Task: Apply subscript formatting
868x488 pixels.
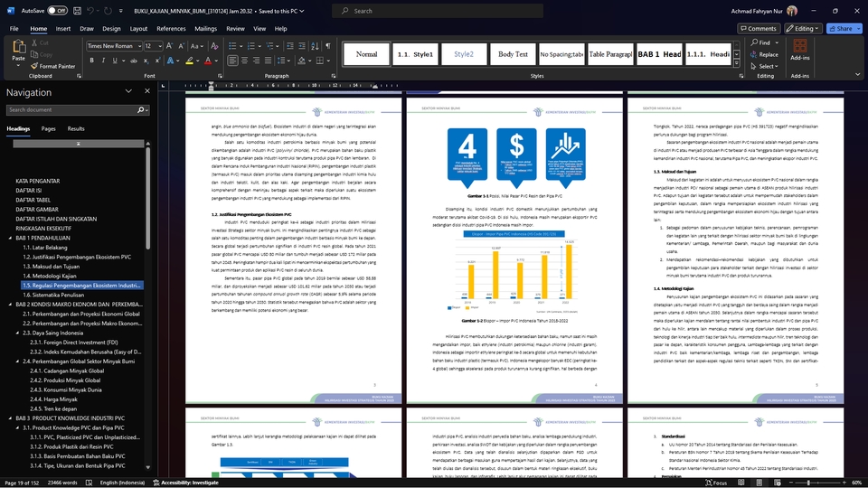Action: (x=146, y=61)
